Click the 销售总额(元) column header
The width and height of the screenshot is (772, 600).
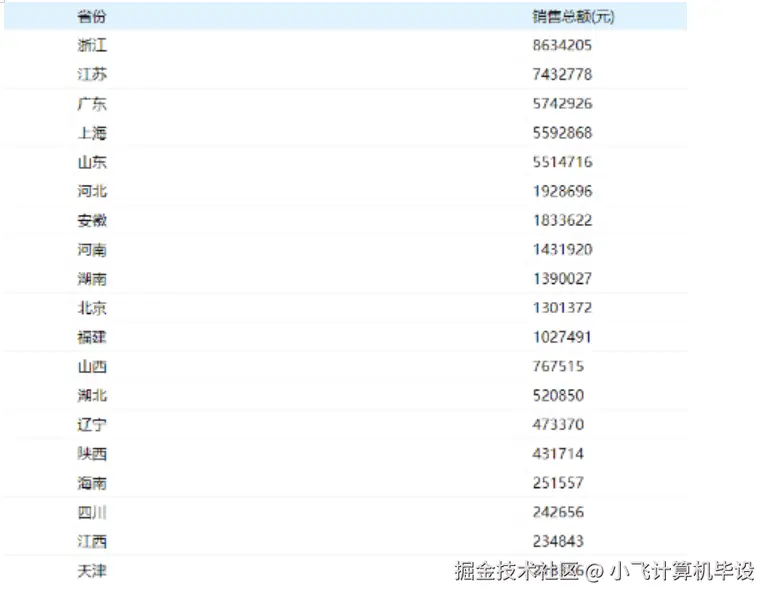click(573, 16)
